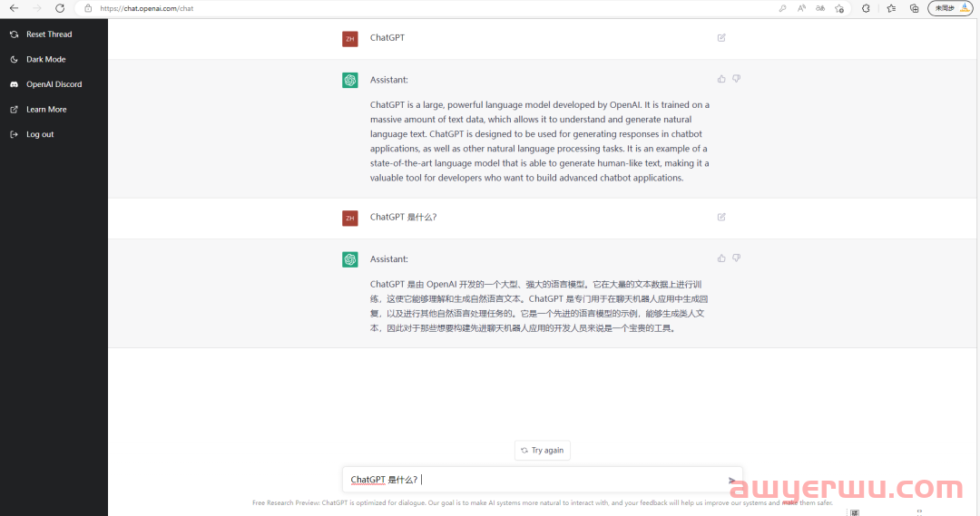Click Log out in the sidebar
The height and width of the screenshot is (516, 980).
[40, 134]
